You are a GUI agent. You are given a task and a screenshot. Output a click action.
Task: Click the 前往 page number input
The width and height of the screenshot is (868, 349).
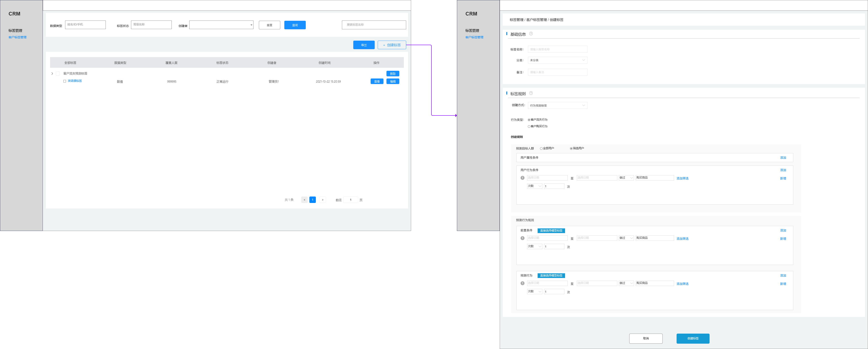[350, 200]
